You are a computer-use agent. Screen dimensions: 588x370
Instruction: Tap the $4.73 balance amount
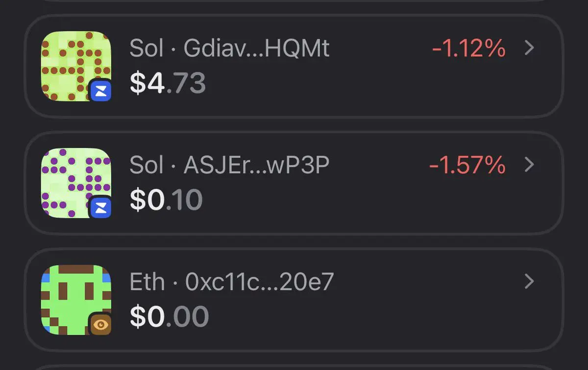point(168,83)
